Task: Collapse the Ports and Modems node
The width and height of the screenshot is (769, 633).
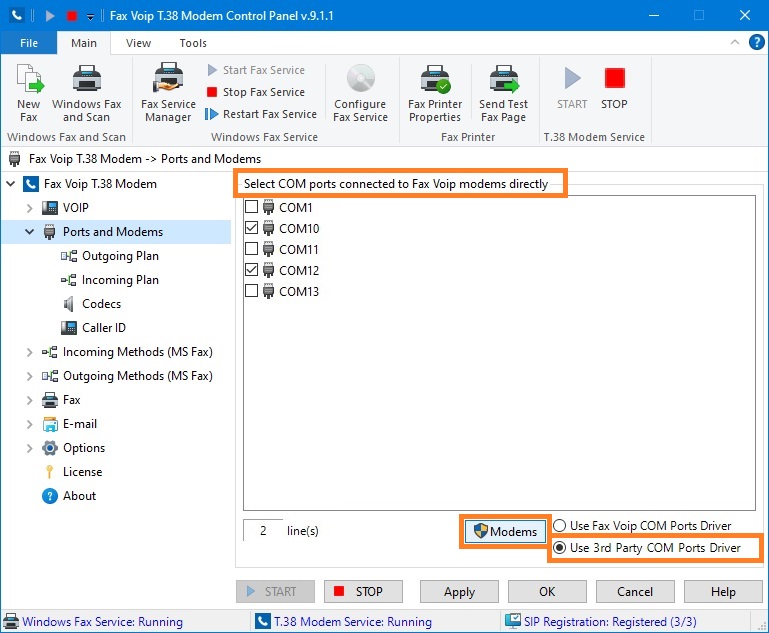Action: 29,232
